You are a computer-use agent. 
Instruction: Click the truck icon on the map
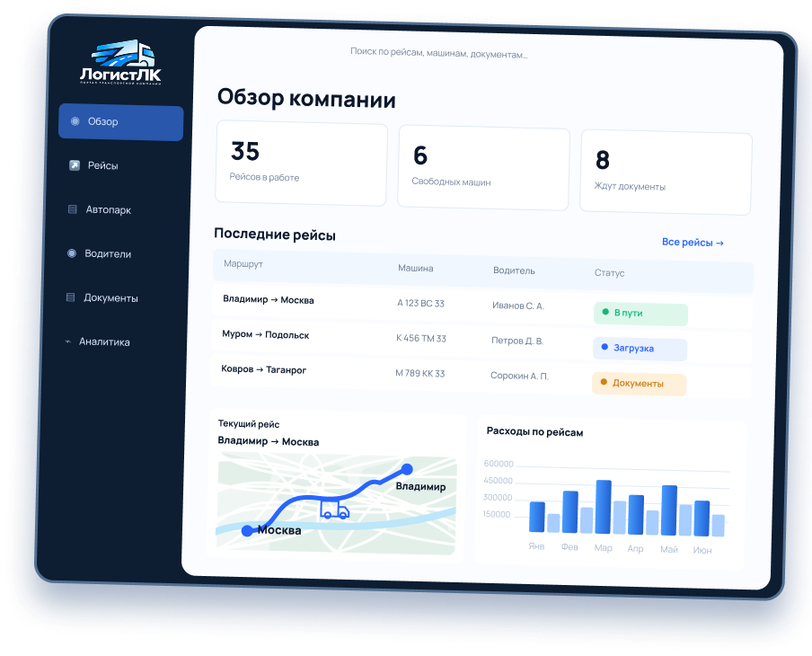tap(334, 509)
